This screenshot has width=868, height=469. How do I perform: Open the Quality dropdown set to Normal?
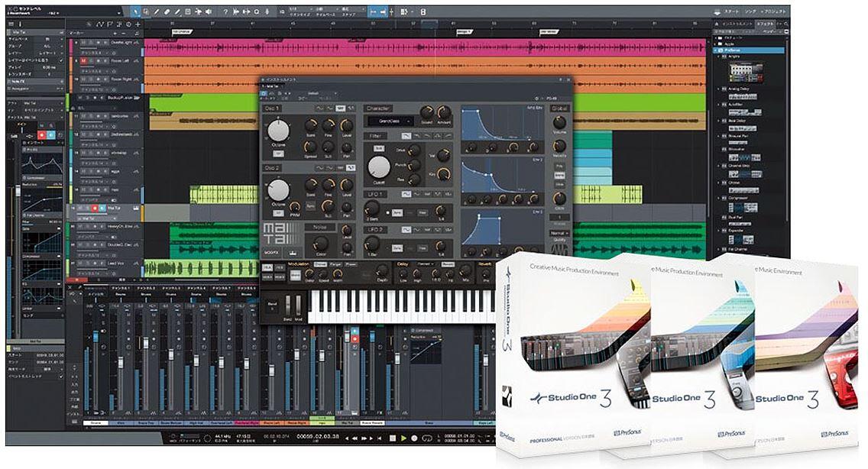[x=559, y=231]
